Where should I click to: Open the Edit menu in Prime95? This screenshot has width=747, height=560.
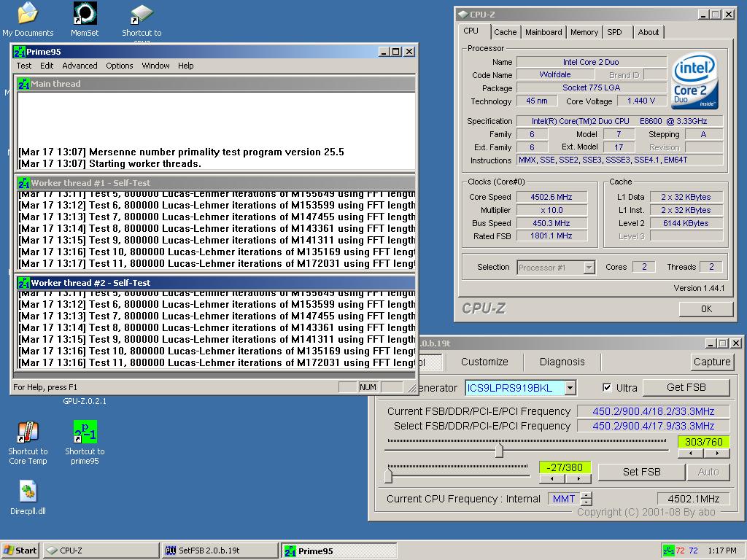click(47, 66)
